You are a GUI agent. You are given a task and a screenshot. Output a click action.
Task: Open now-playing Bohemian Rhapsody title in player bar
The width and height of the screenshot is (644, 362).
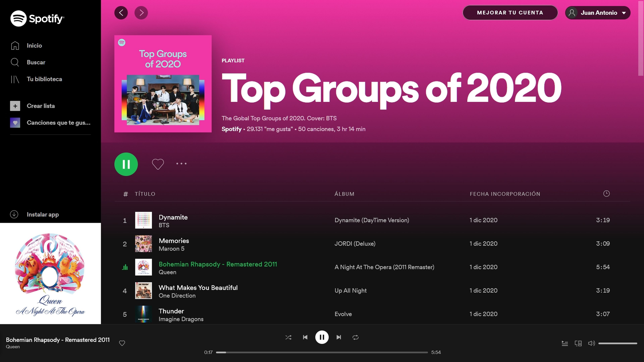[58, 340]
